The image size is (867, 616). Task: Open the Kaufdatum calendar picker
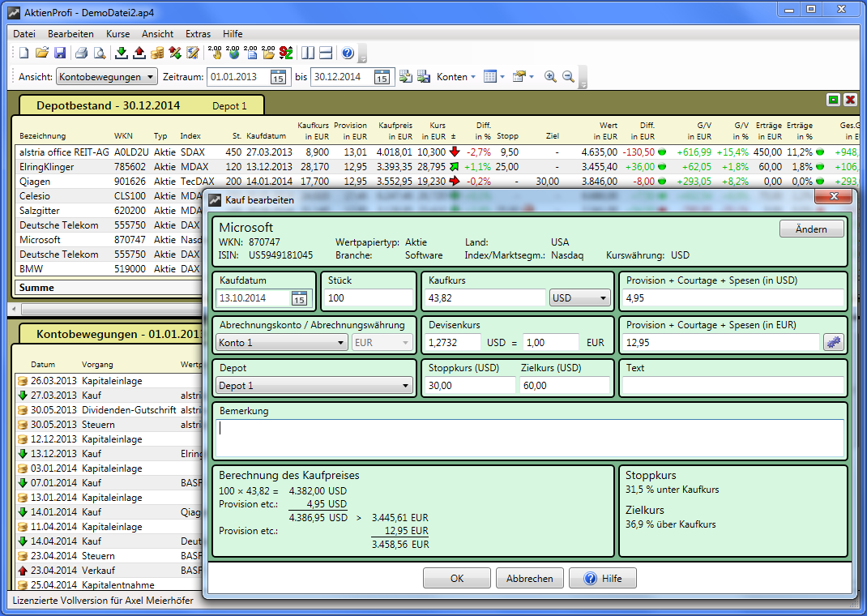[x=299, y=298]
